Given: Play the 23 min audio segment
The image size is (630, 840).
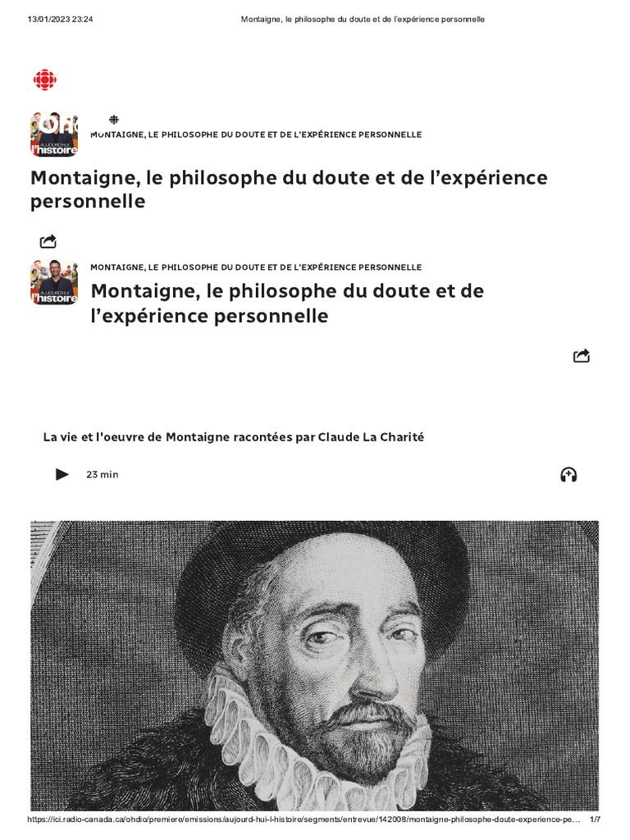Looking at the screenshot, I should point(62,474).
